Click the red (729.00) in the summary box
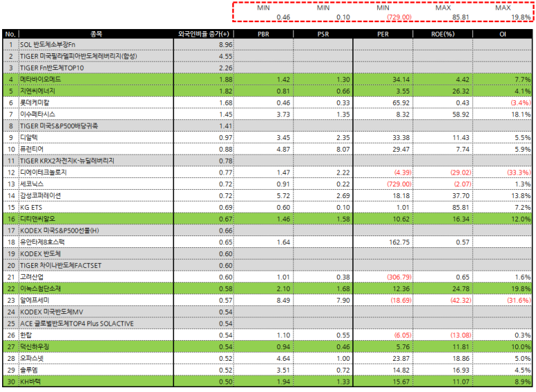The height and width of the screenshot is (392, 536). (x=399, y=17)
